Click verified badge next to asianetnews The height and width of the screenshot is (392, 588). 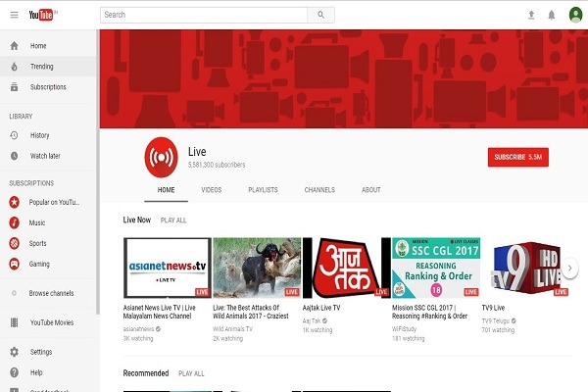(158, 329)
